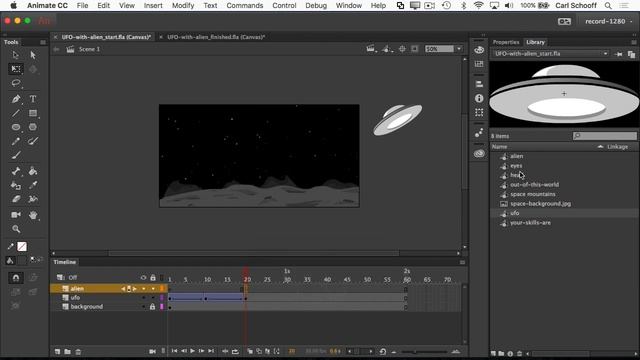
Task: Select the Zoom magnifier tool
Action: tap(16, 229)
